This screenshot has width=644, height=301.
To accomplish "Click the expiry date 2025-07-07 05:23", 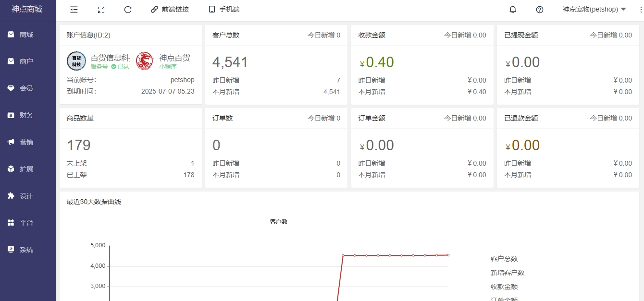I will (x=168, y=91).
